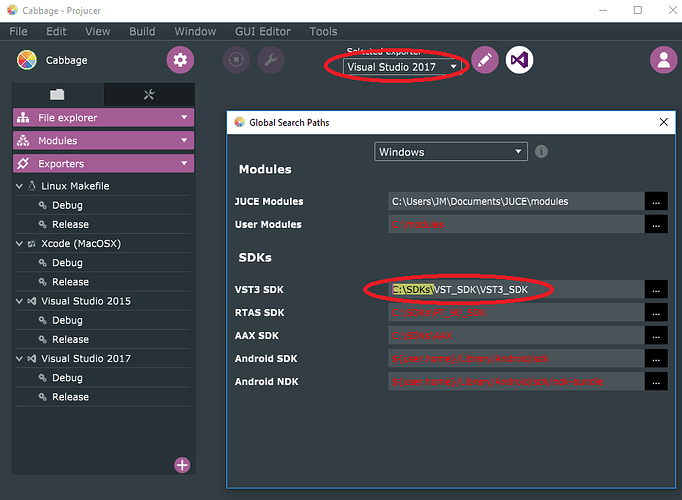Click the build/stop circular icon
This screenshot has height=500, width=682.
(236, 60)
